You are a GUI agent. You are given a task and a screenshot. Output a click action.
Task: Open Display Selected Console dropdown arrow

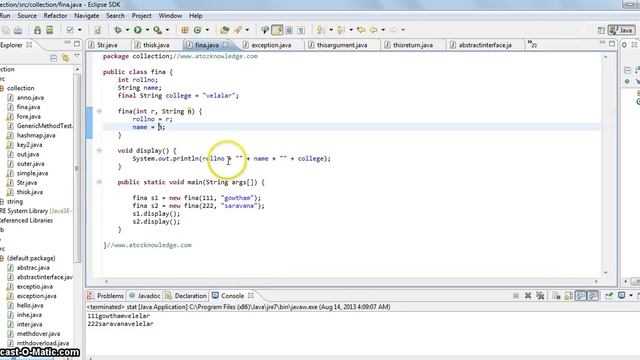coord(631,296)
